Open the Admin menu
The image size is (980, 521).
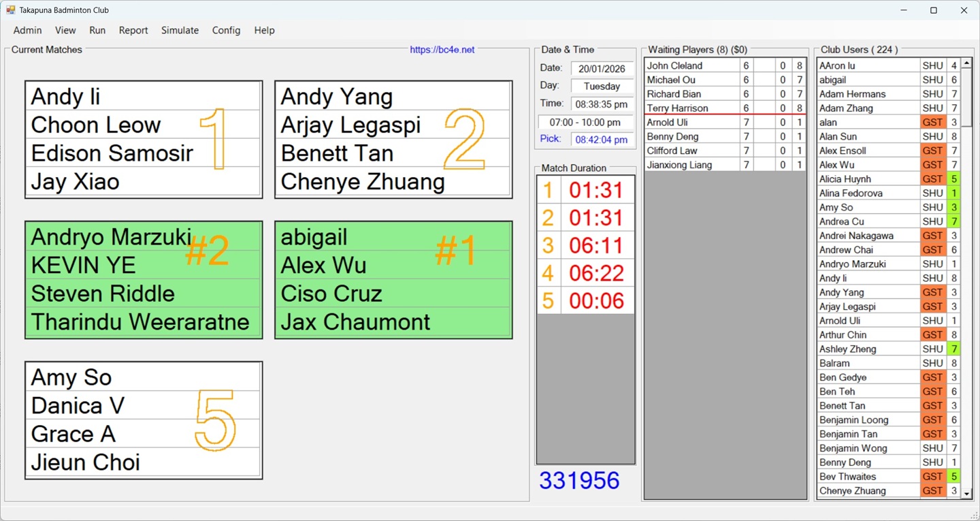[27, 30]
